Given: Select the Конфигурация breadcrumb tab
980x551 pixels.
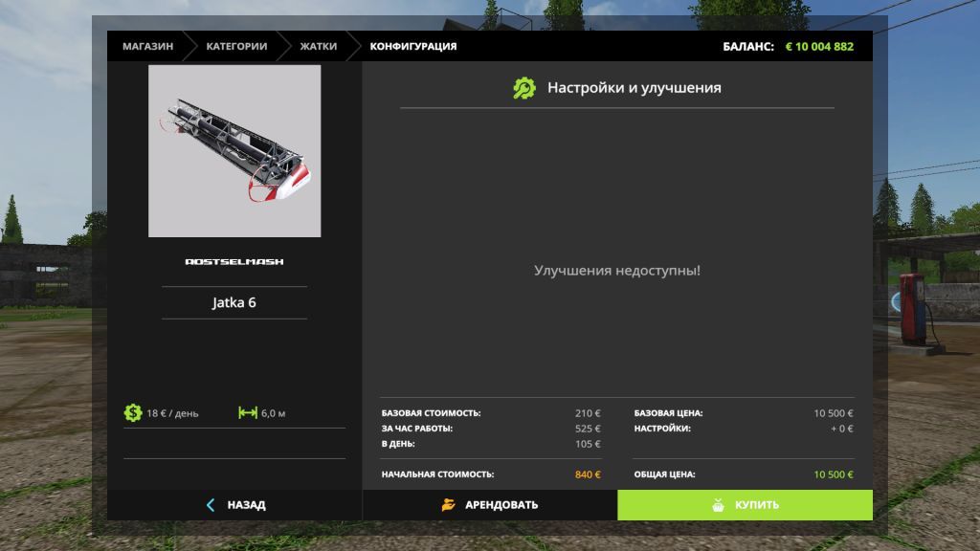Looking at the screenshot, I should tap(413, 46).
